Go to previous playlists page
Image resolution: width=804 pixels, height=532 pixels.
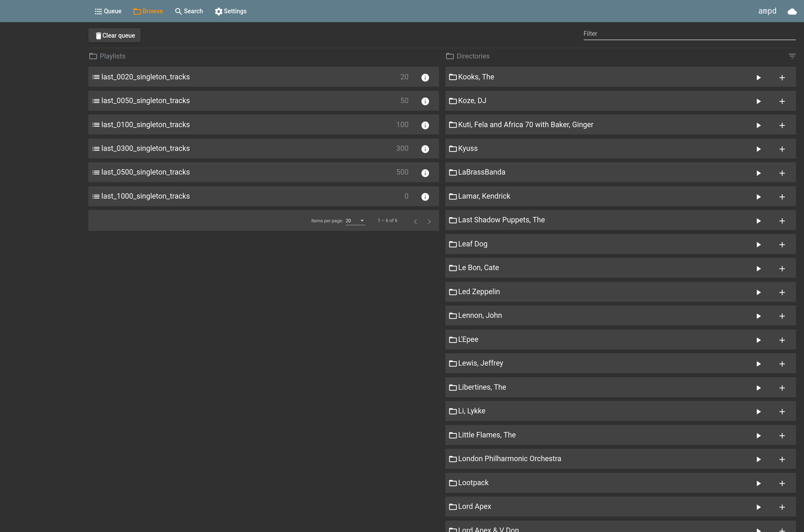(415, 221)
